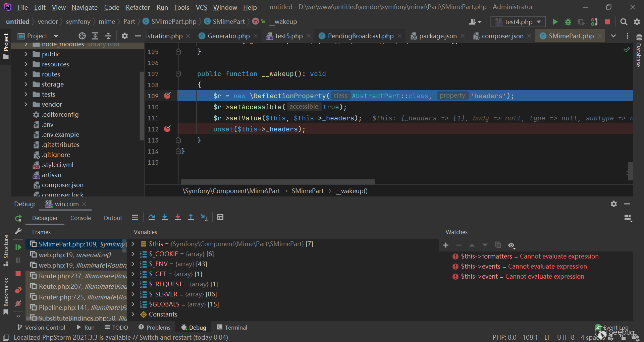Switch to the Console debug tab
This screenshot has height=342, width=644.
(80, 218)
